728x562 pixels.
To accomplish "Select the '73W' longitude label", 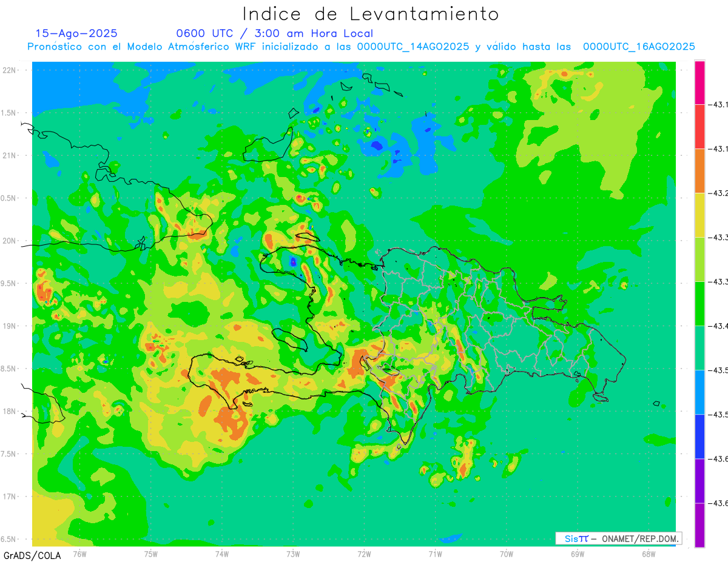I will [293, 553].
